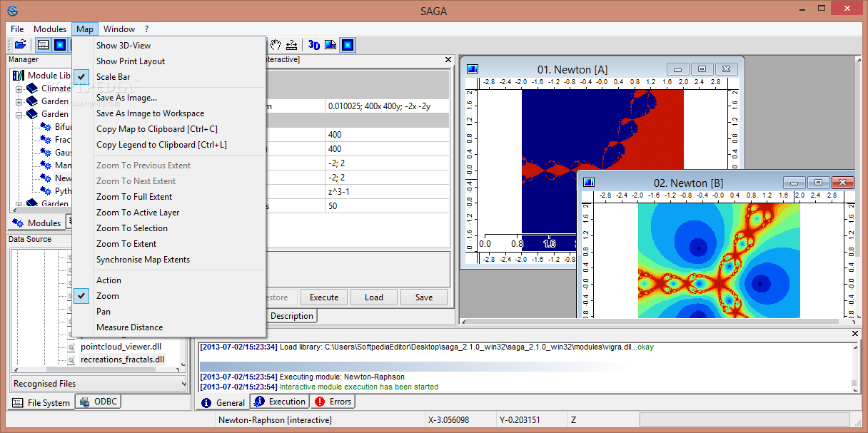Viewport: 868px width, 433px height.
Task: Click the gear icon next to Pyth module
Action: [x=46, y=191]
